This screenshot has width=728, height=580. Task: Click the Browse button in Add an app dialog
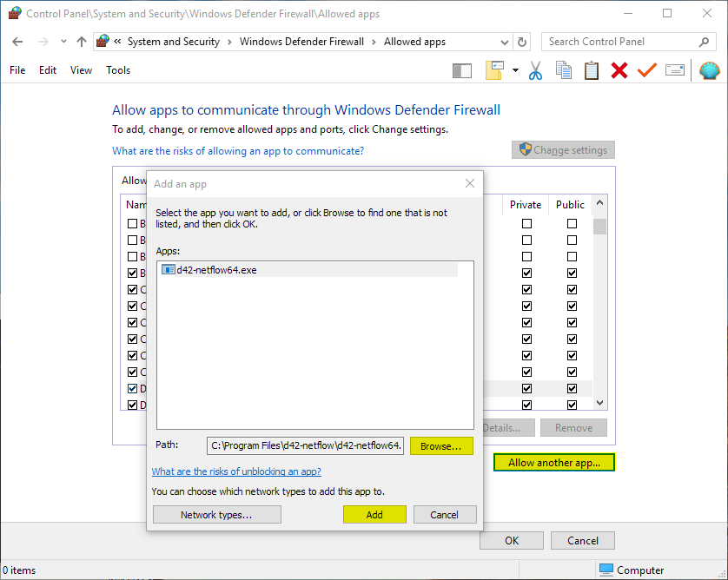point(442,445)
